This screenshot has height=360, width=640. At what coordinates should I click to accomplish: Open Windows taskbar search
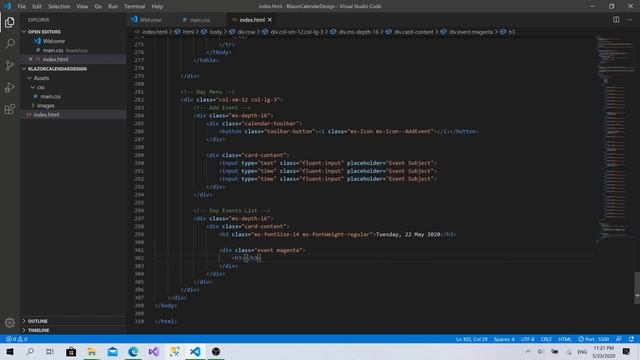(x=30, y=351)
